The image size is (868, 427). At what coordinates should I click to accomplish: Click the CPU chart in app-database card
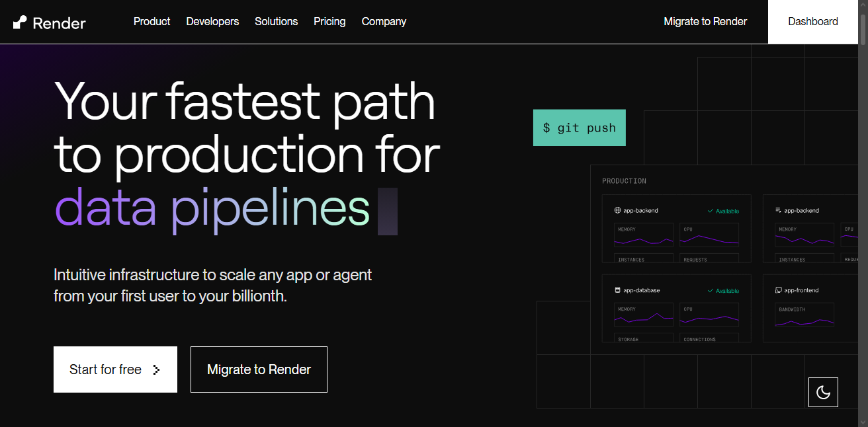tap(709, 315)
